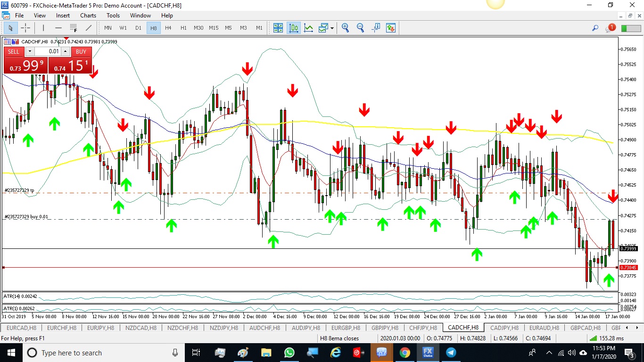Image resolution: width=644 pixels, height=362 pixels.
Task: Select the H8 timeframe
Action: (x=153, y=28)
